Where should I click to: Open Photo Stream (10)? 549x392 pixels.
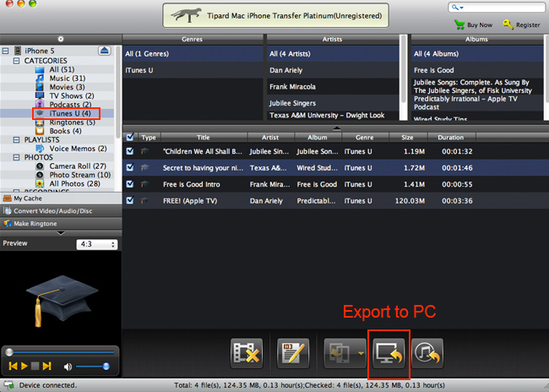pyautogui.click(x=80, y=175)
